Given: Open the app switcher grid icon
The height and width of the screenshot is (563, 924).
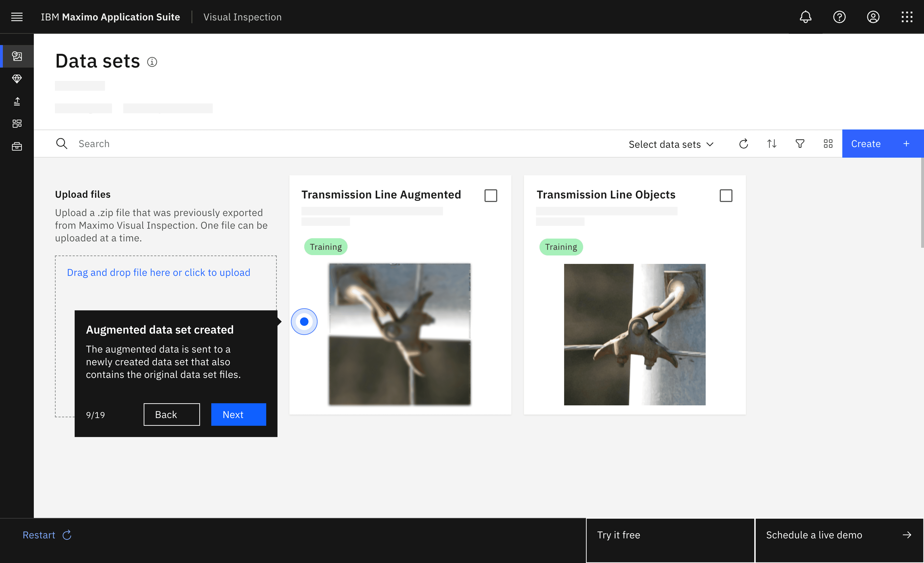Looking at the screenshot, I should (906, 17).
